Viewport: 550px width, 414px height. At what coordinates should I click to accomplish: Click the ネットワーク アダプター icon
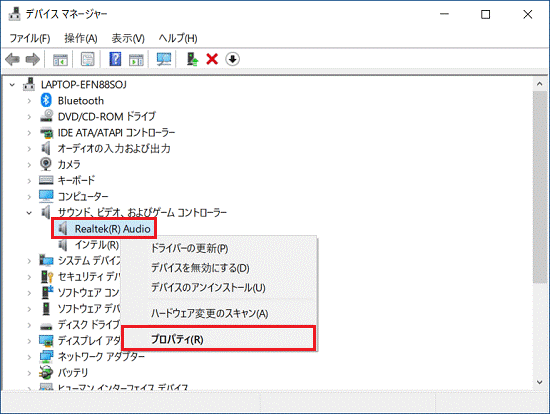point(46,356)
